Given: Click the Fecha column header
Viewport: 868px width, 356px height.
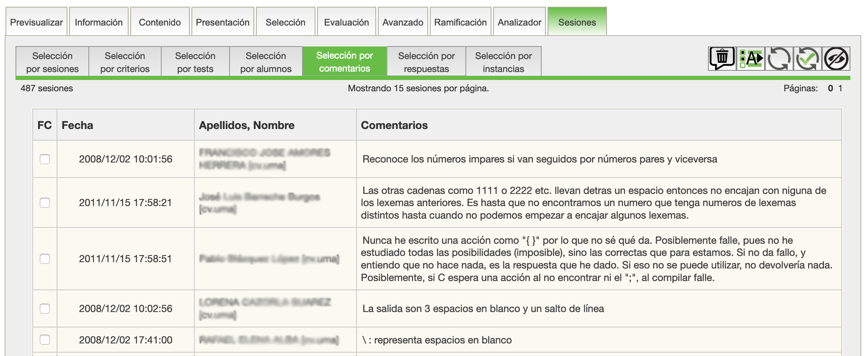Looking at the screenshot, I should click(77, 125).
